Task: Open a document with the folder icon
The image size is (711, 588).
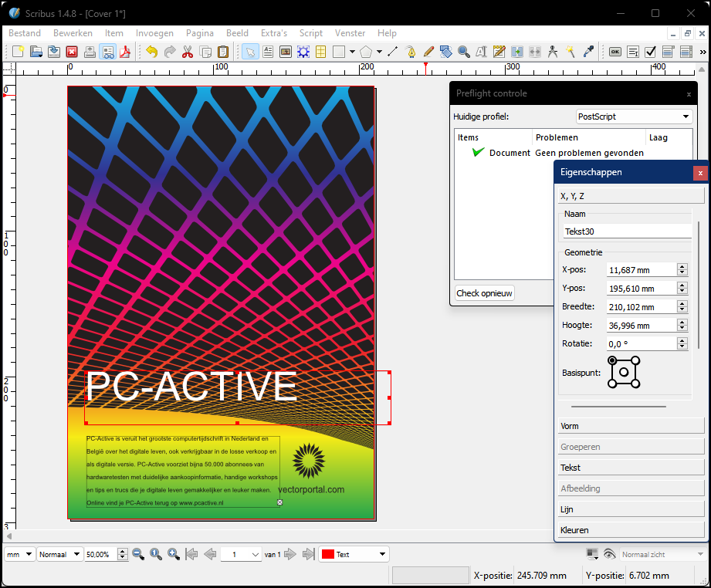Action: (x=36, y=52)
